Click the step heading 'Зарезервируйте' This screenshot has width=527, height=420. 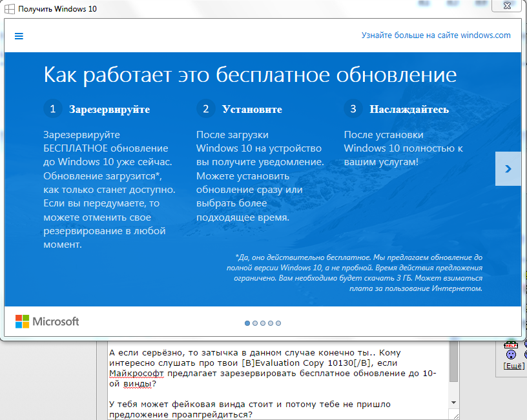(110, 109)
